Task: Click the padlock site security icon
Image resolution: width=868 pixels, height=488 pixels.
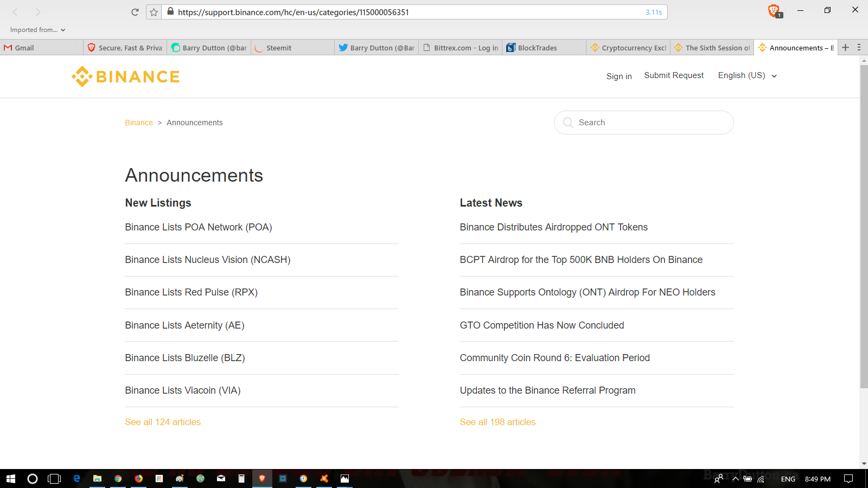Action: coord(170,11)
